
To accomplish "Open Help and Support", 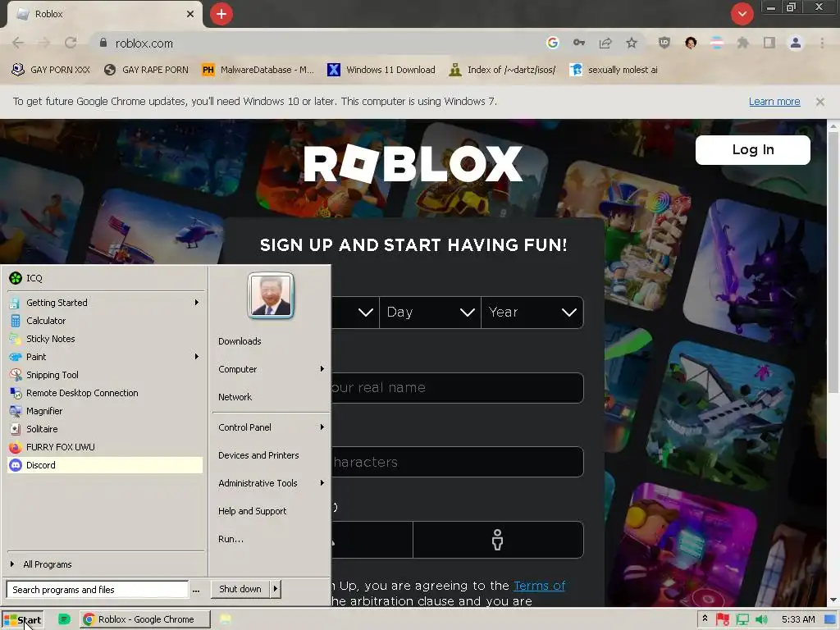I will pos(252,511).
